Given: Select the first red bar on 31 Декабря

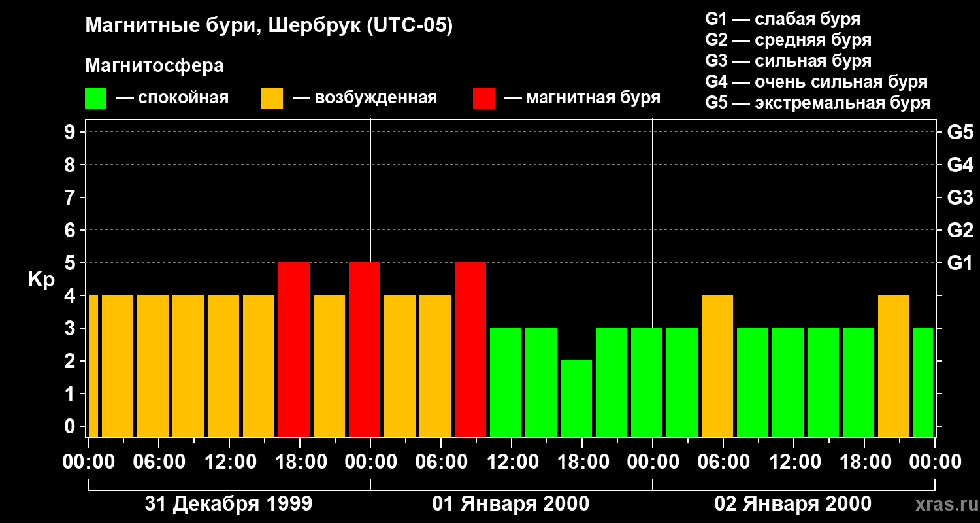Looking at the screenshot, I should (x=294, y=350).
